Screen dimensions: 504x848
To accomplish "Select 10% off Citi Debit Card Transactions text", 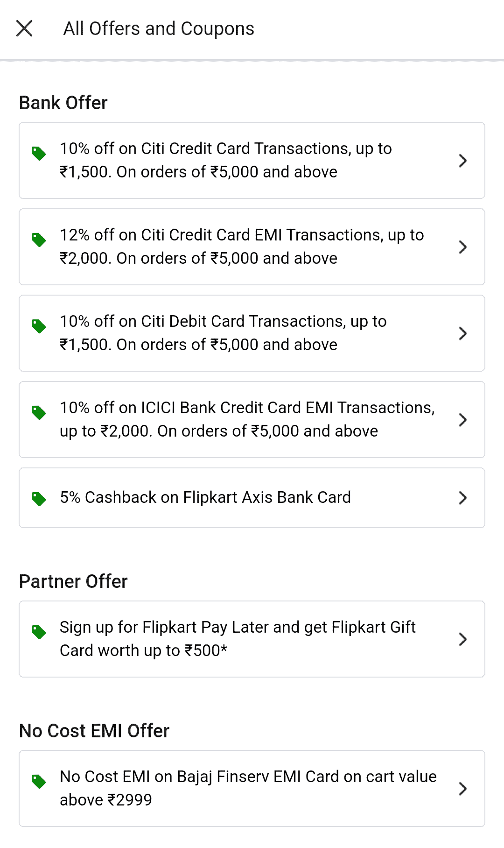I will pyautogui.click(x=223, y=333).
